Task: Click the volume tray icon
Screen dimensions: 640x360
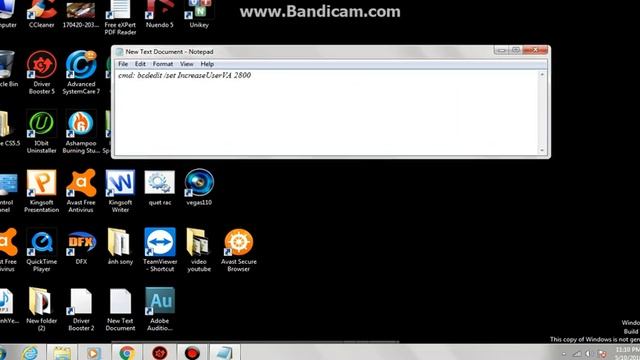Action: click(x=588, y=354)
